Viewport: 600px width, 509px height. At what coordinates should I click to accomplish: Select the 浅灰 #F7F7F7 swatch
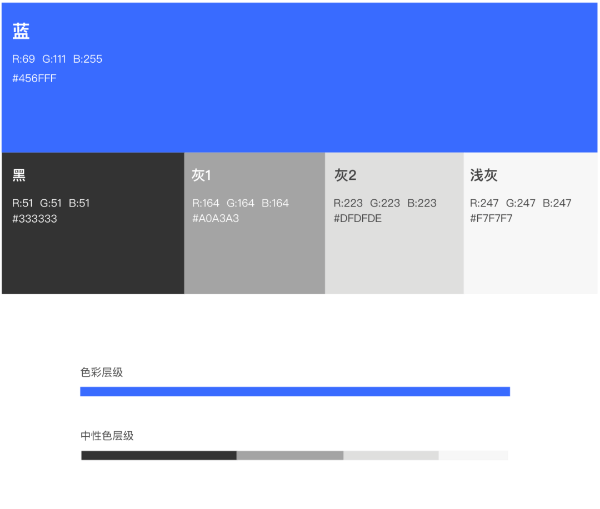pos(530,223)
